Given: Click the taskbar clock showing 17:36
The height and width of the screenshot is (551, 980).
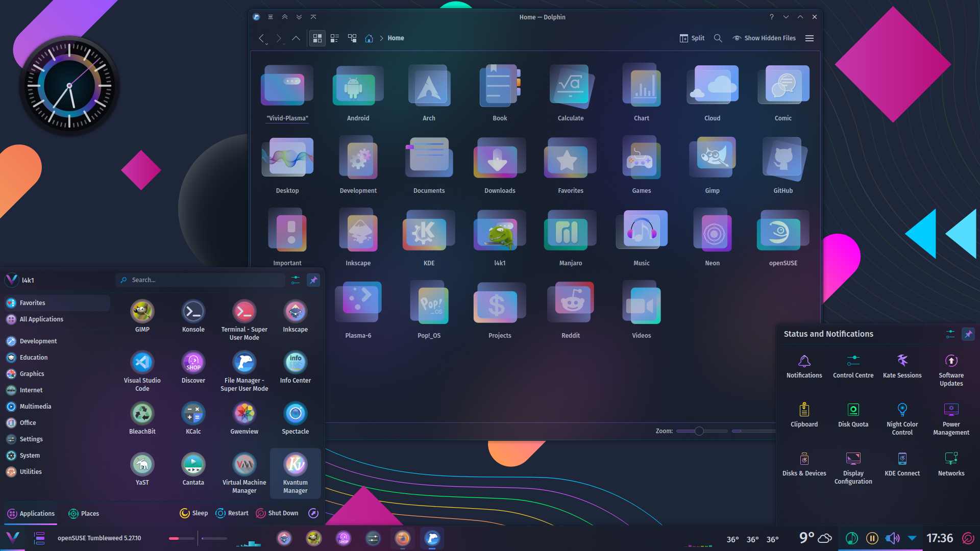Looking at the screenshot, I should (940, 538).
